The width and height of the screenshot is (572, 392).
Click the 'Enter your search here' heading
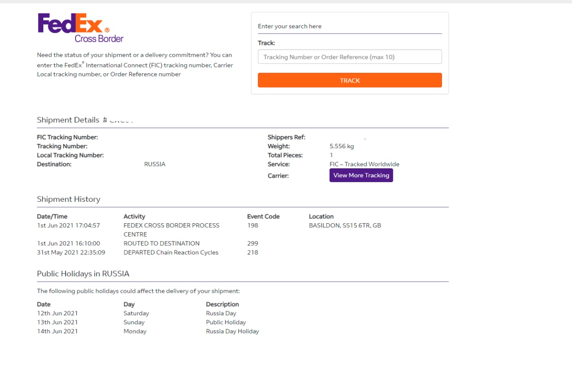[290, 26]
